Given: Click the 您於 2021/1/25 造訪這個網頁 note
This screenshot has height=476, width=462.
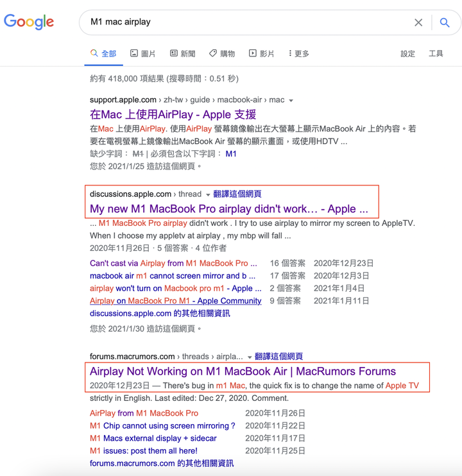Looking at the screenshot, I should 146,166.
